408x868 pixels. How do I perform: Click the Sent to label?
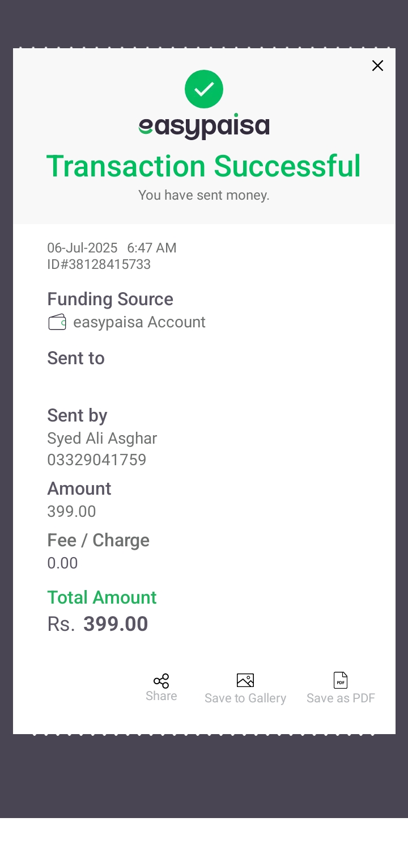pos(76,359)
